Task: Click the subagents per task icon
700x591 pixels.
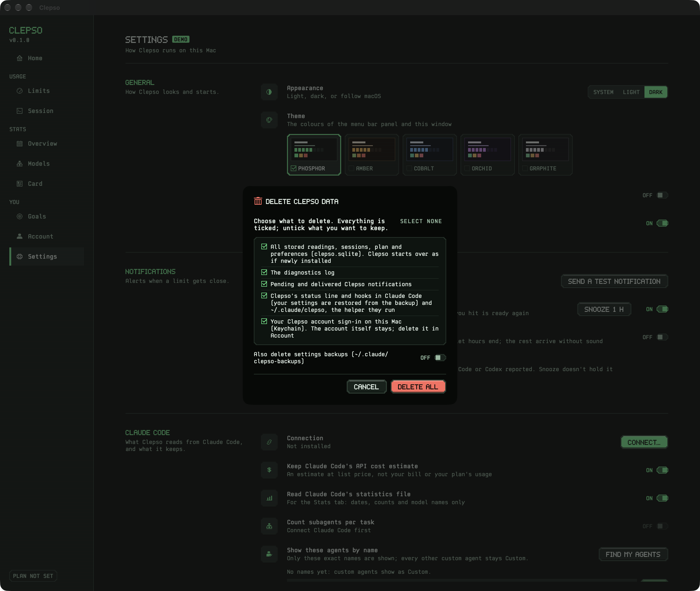Action: click(269, 526)
